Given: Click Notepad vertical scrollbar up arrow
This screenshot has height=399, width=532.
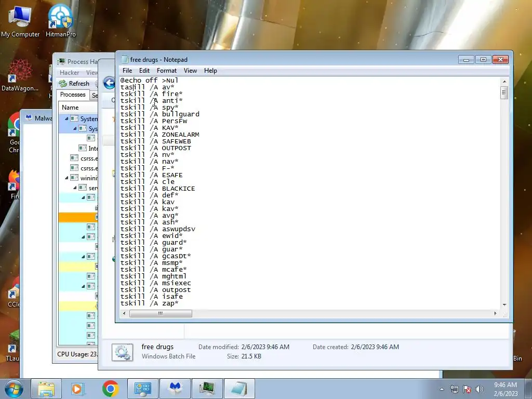Looking at the screenshot, I should click(x=504, y=82).
